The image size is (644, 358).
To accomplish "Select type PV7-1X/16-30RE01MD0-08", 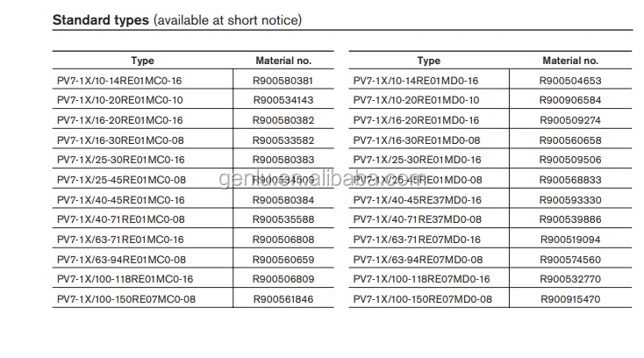I will click(x=416, y=140).
